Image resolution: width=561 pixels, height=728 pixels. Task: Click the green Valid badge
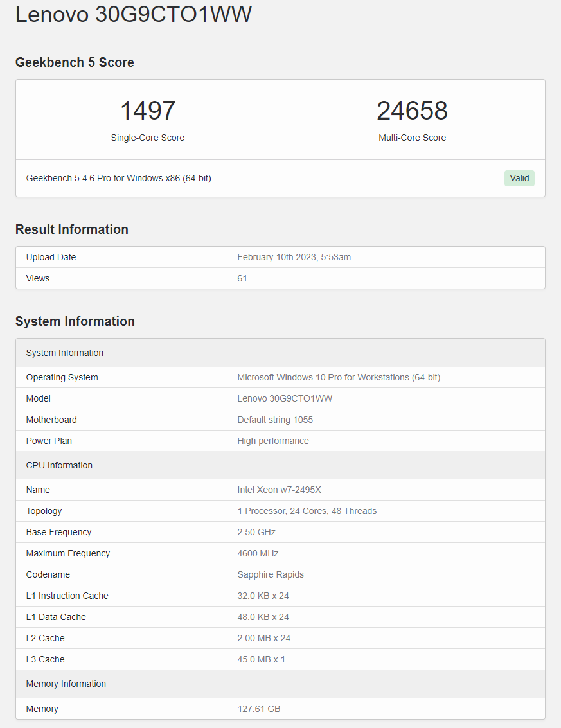519,178
